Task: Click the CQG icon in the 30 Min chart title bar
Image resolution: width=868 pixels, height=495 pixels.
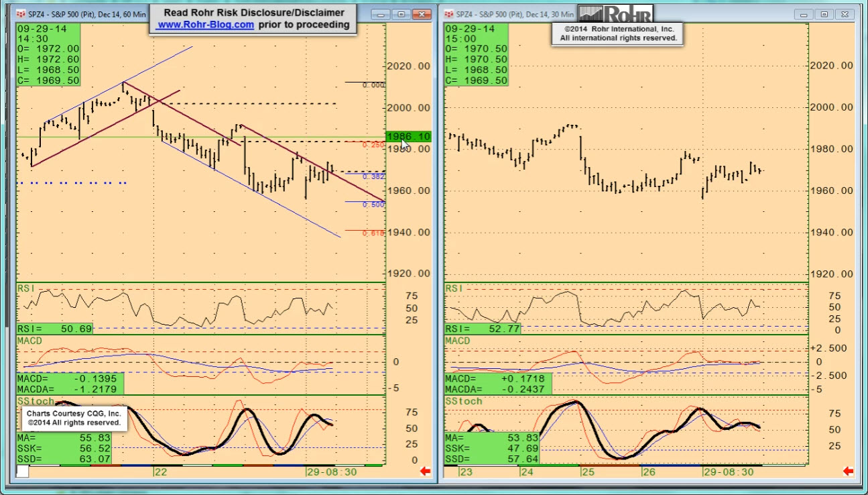Action: [x=450, y=13]
